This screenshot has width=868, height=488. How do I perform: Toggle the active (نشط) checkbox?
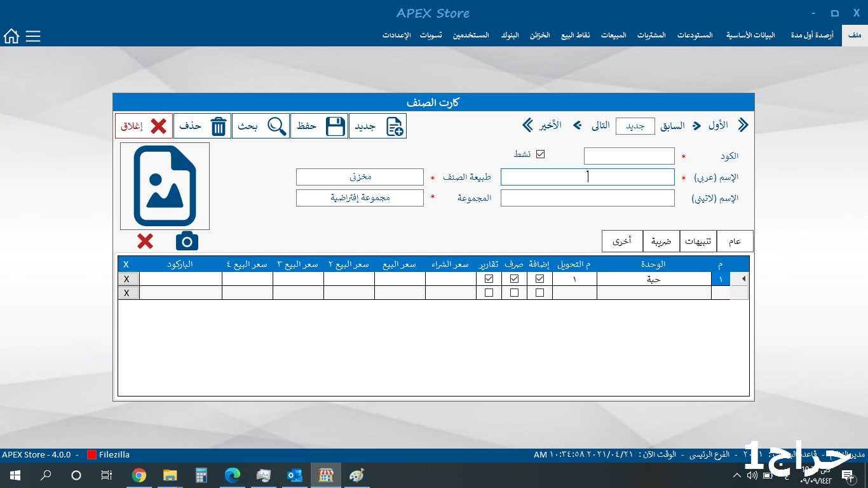pyautogui.click(x=541, y=154)
